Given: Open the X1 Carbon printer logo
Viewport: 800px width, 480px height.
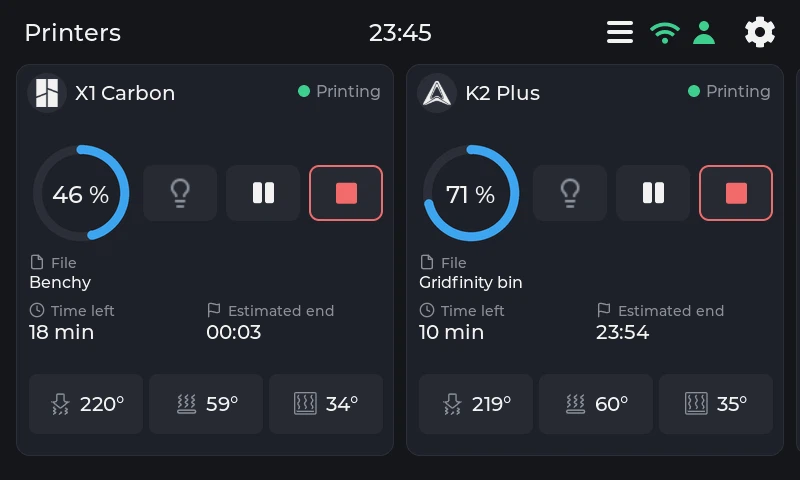Looking at the screenshot, I should click(x=47, y=93).
